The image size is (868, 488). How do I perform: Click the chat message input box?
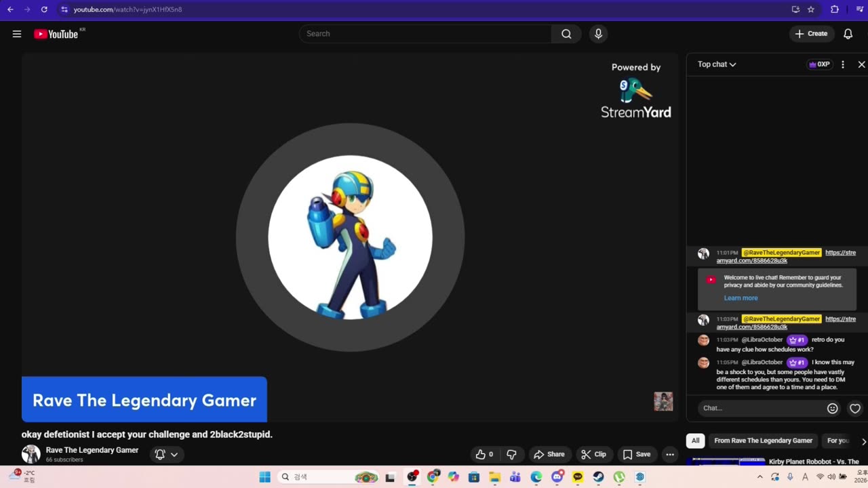(760, 408)
